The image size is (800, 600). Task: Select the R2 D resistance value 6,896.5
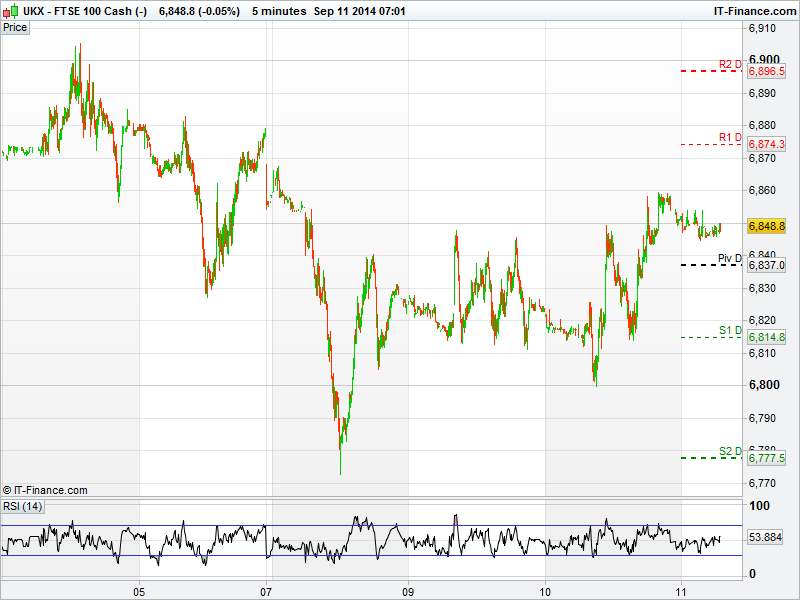point(767,72)
